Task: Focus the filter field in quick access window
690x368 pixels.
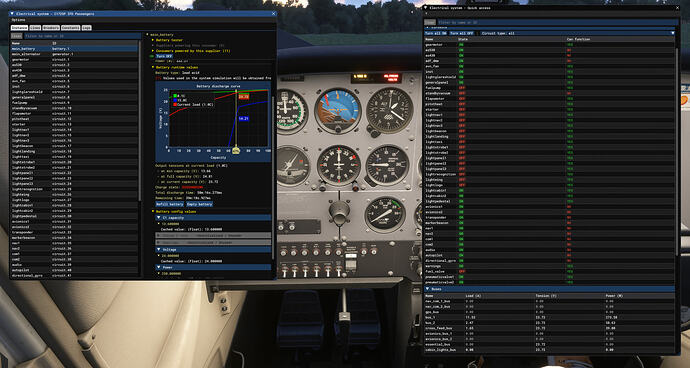Action: tap(558, 22)
